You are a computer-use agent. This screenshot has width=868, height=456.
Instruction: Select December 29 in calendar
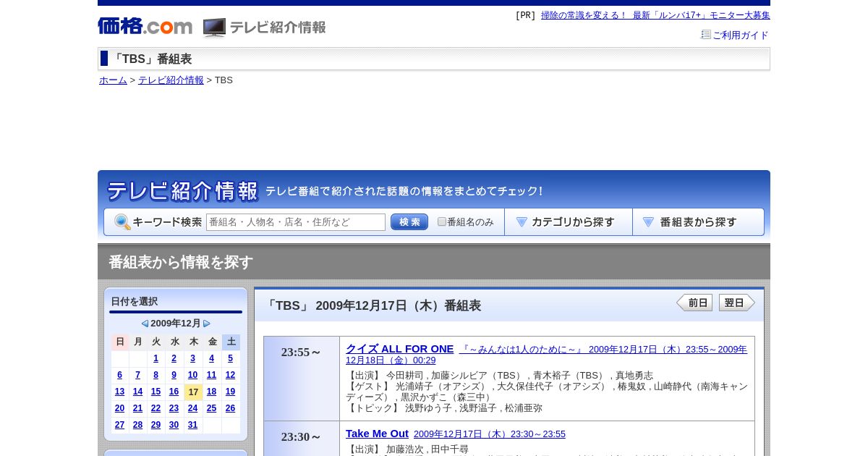(156, 425)
